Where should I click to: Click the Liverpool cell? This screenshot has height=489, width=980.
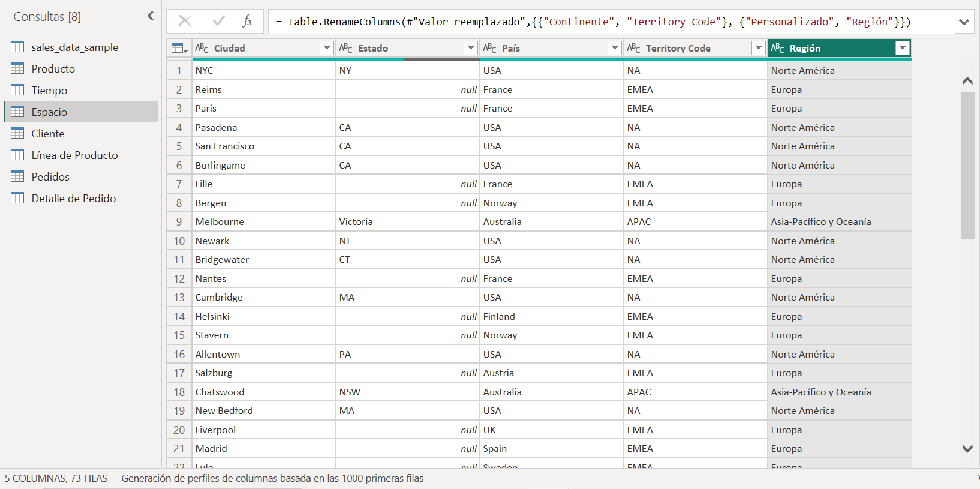(264, 430)
